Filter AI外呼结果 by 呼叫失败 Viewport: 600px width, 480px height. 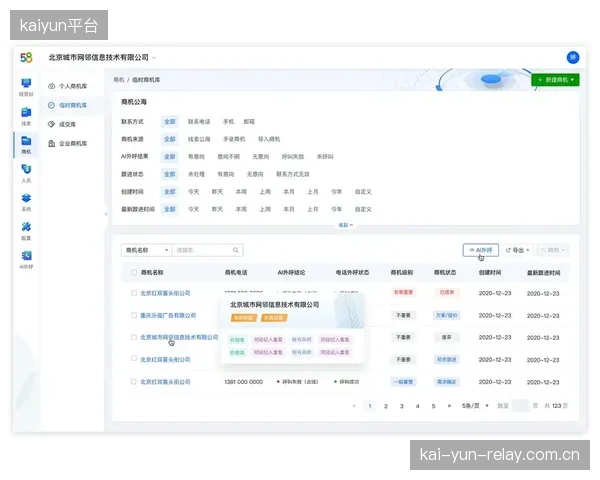pyautogui.click(x=293, y=157)
